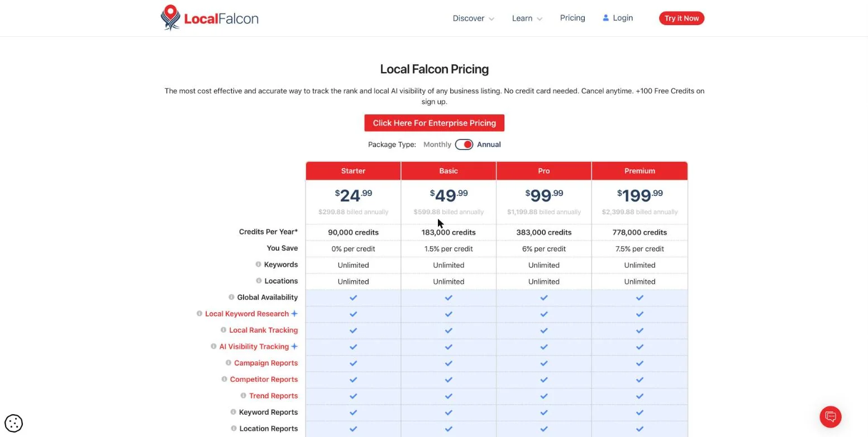The width and height of the screenshot is (868, 437).
Task: Click the 778,000 credits cell
Action: tap(640, 232)
